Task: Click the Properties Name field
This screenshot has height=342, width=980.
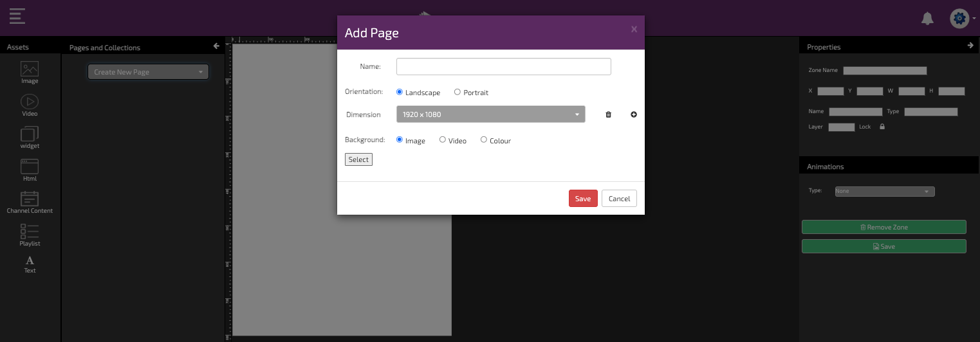Action: pyautogui.click(x=856, y=112)
